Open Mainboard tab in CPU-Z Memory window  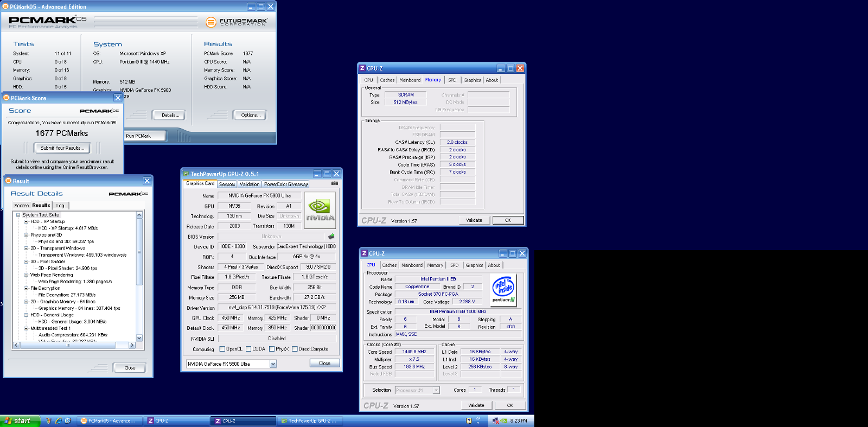[410, 80]
